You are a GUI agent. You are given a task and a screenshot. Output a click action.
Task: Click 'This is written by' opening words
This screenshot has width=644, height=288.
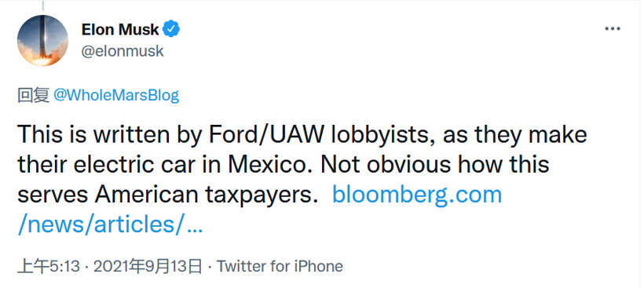click(x=111, y=134)
